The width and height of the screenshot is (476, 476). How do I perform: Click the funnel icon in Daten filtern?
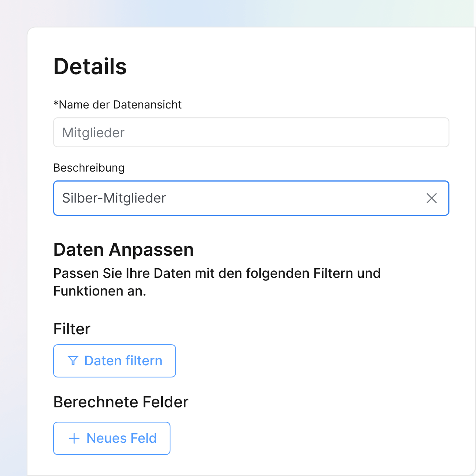point(73,361)
